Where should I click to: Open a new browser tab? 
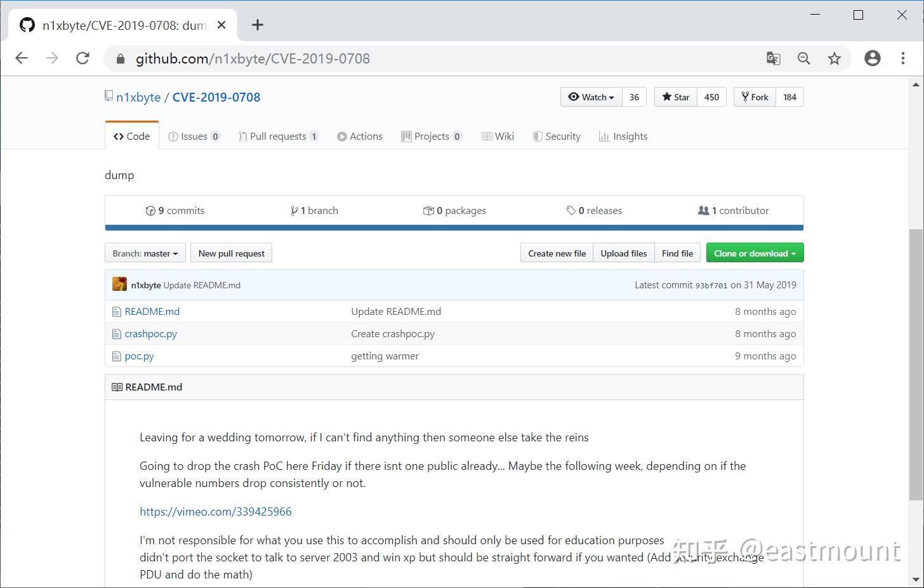pos(257,25)
